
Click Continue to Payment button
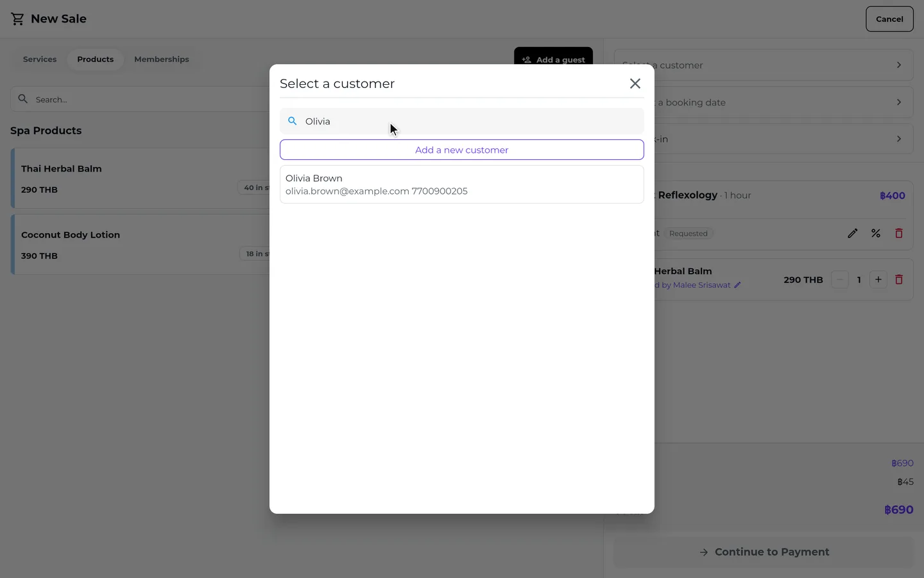tap(764, 552)
